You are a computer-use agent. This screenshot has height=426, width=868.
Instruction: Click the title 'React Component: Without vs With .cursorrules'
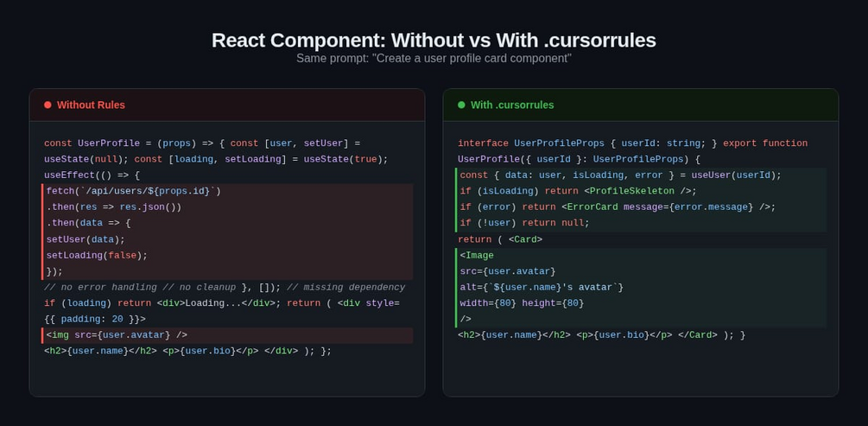click(x=434, y=41)
